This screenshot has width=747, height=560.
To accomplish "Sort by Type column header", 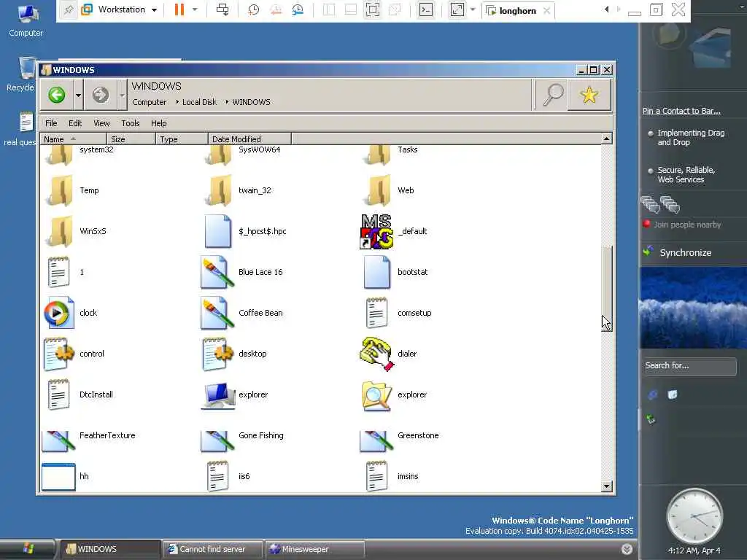I will (182, 139).
